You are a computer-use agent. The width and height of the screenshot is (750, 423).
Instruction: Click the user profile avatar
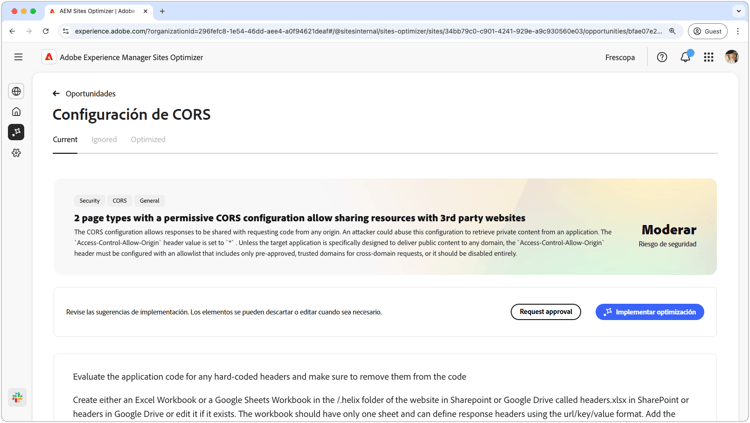(x=731, y=57)
